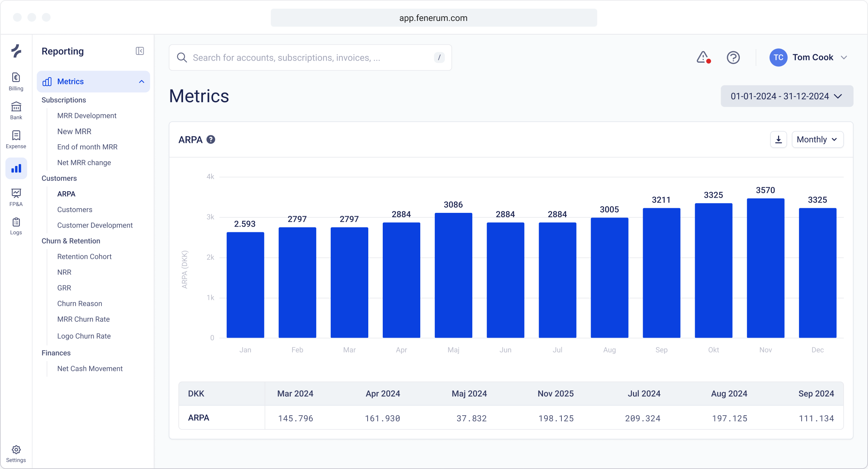
Task: Open Settings
Action: point(16,453)
